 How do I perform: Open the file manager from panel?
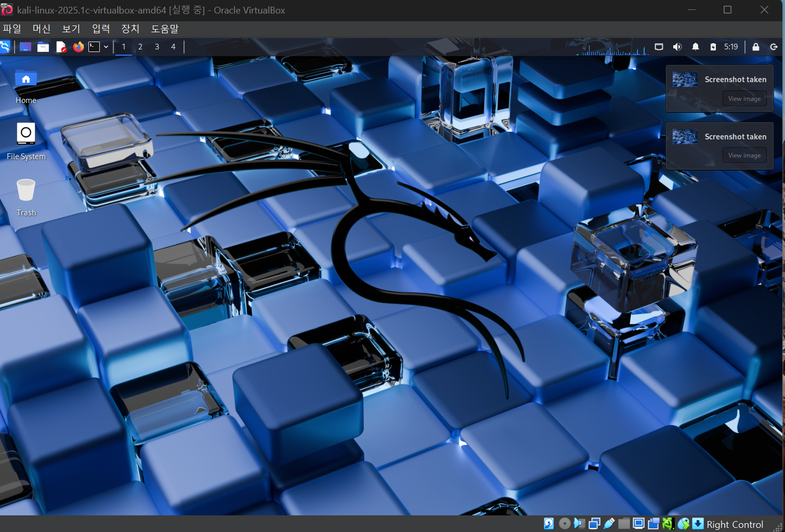[43, 47]
